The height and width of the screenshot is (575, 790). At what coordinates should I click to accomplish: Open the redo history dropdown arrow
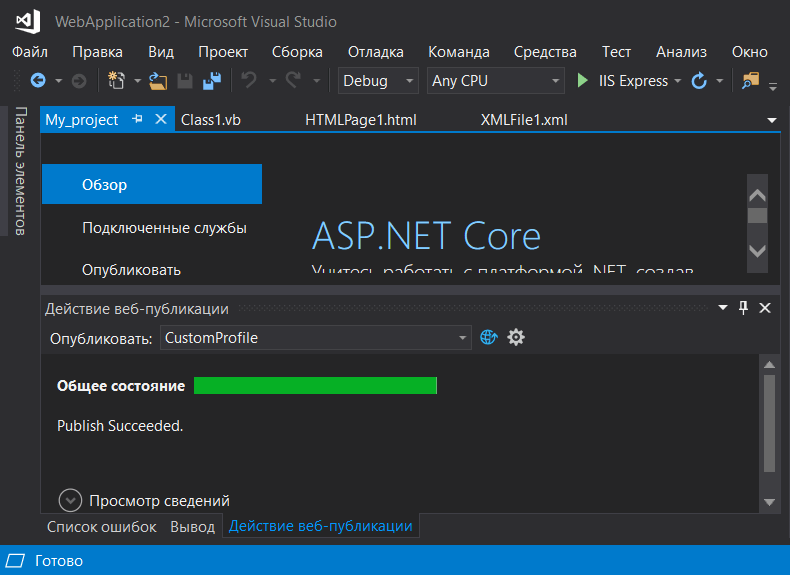[x=316, y=81]
